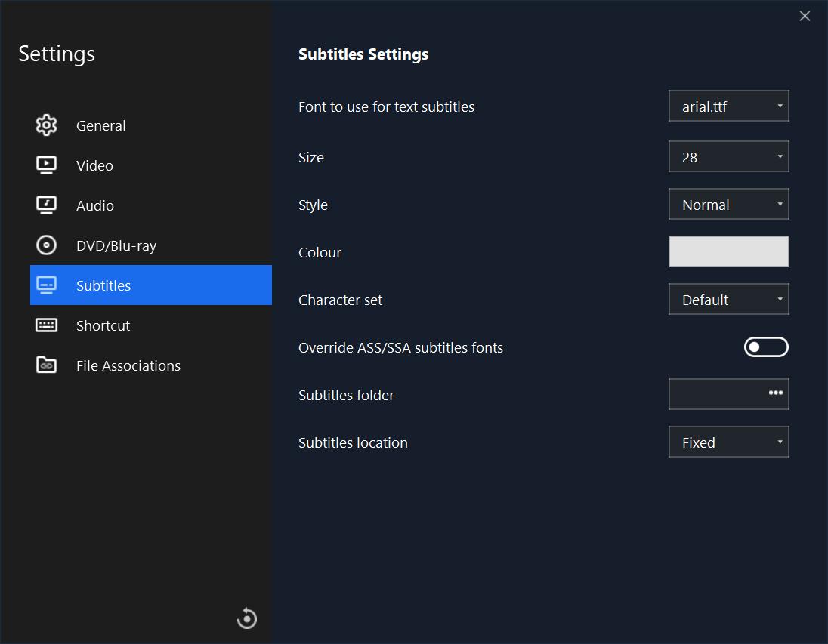Close the Settings window

pyautogui.click(x=805, y=16)
